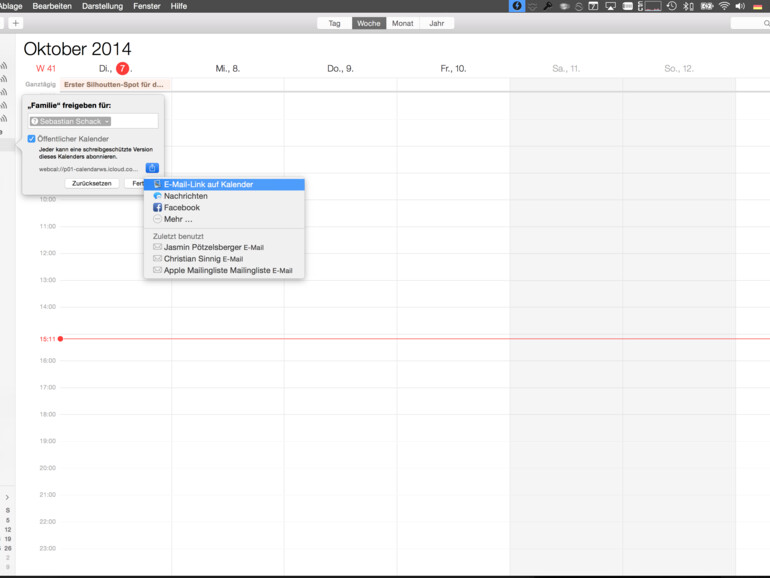Share with Apple Mailingliste E-Mail
770x578 pixels.
tap(224, 270)
